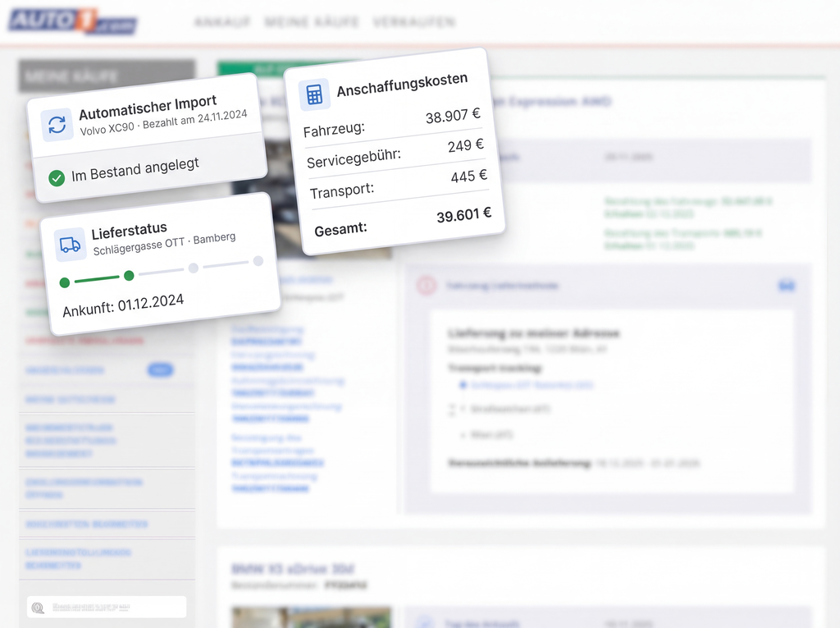Click the green checkmark beside Im Bestand angelegt

tap(57, 177)
